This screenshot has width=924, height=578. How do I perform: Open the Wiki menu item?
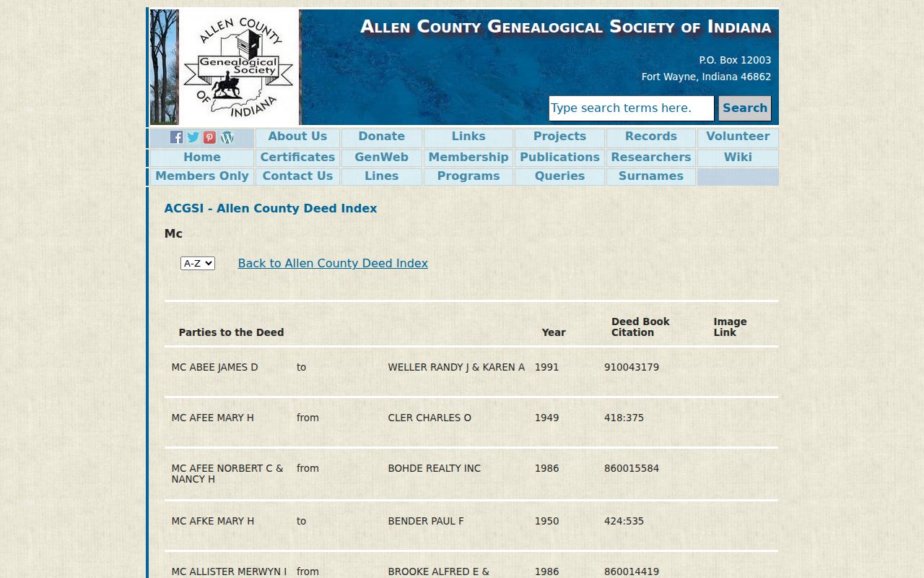(738, 158)
